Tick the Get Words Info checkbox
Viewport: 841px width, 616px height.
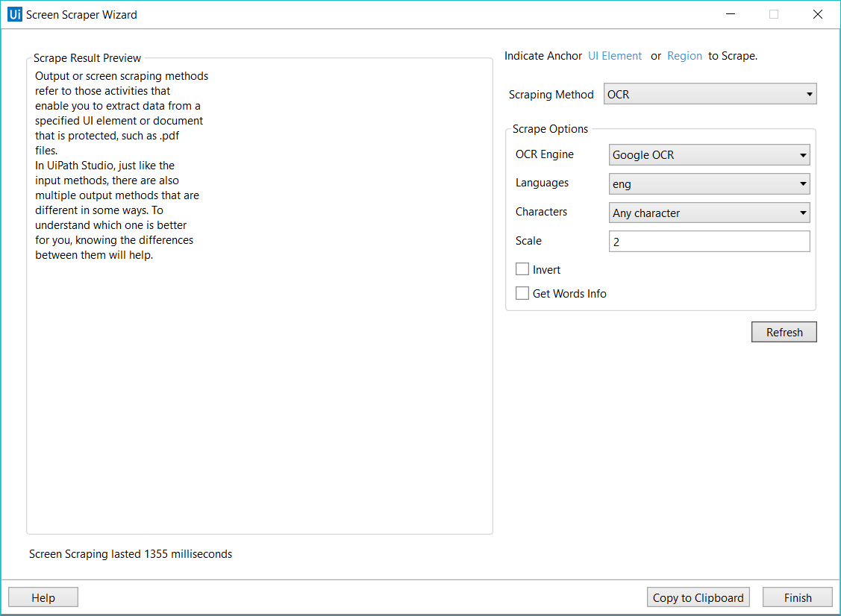[x=522, y=293]
